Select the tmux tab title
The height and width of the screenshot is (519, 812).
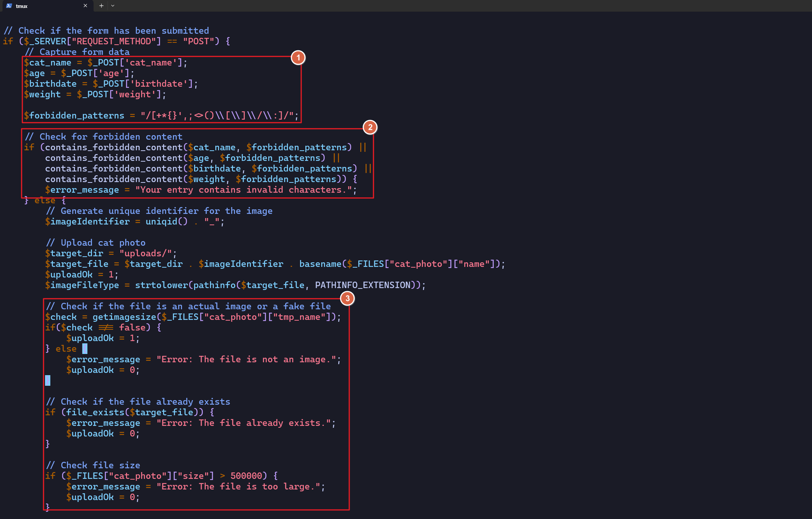pyautogui.click(x=22, y=6)
